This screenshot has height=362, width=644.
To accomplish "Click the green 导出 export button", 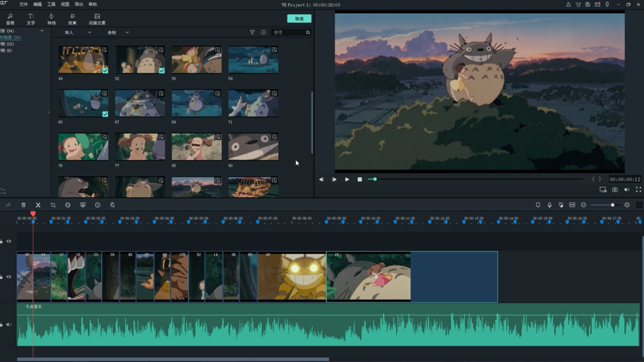I will (299, 19).
